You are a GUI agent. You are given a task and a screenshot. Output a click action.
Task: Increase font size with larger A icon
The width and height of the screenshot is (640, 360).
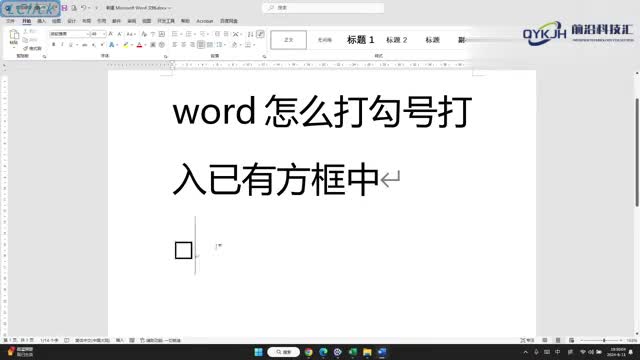pos(111,34)
